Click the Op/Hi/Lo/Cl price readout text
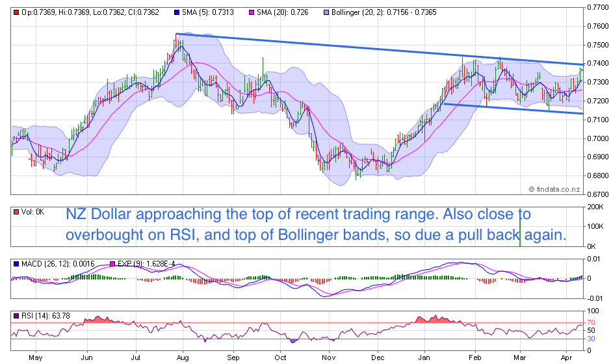The image size is (611, 364). click(90, 12)
